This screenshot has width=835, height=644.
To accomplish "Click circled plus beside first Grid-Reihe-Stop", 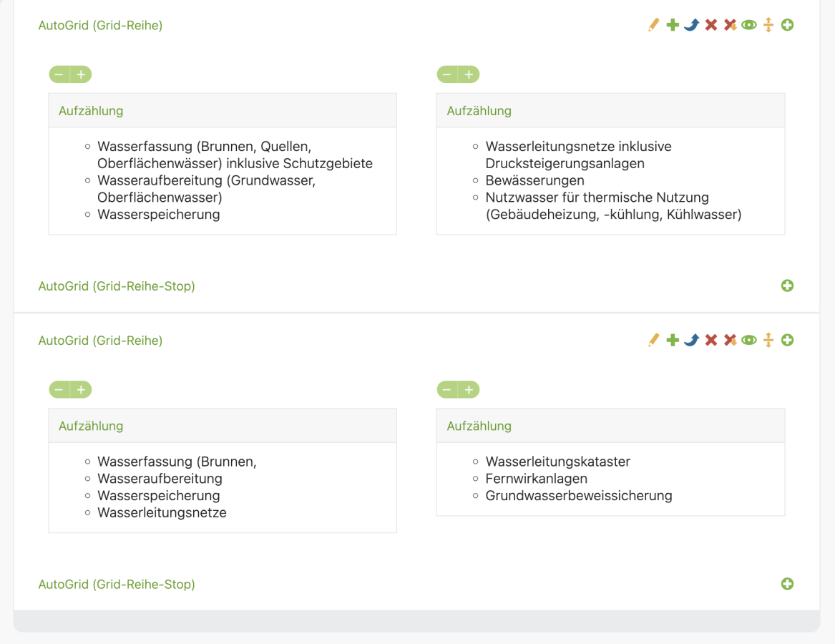I will click(x=788, y=286).
